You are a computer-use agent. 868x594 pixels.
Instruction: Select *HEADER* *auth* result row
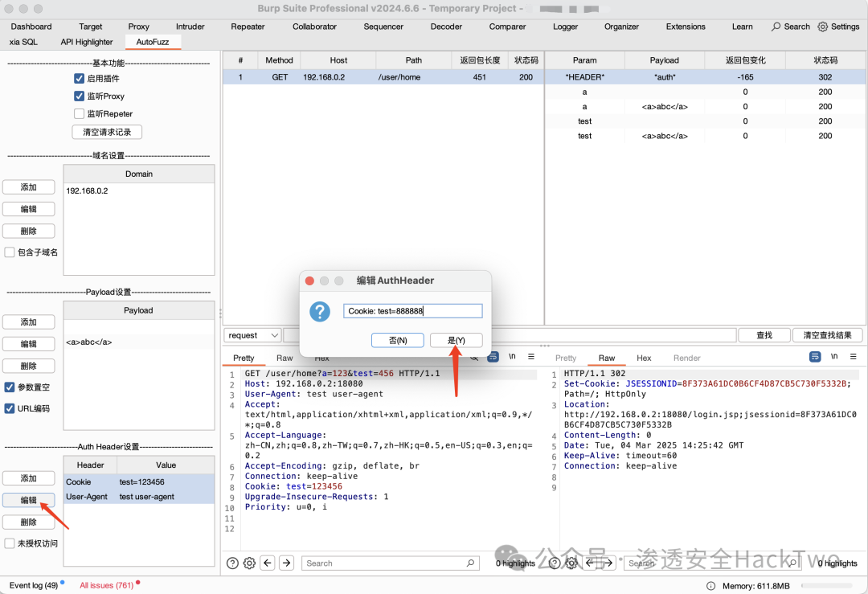point(706,77)
